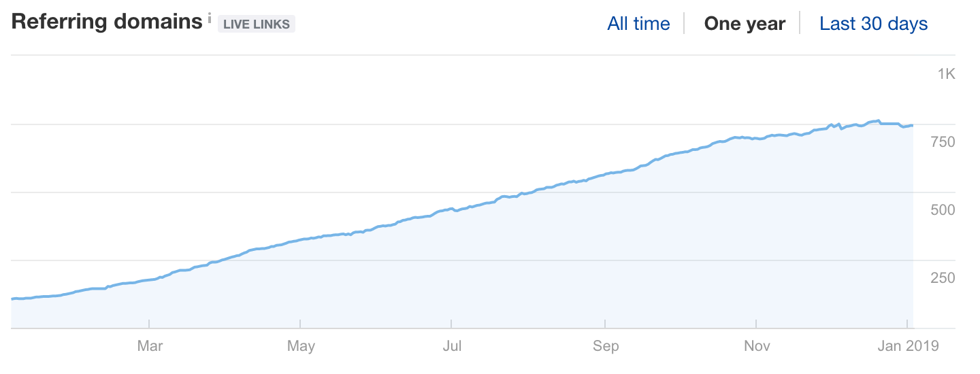This screenshot has width=980, height=374.
Task: Select the 500 y-axis value
Action: 943,210
